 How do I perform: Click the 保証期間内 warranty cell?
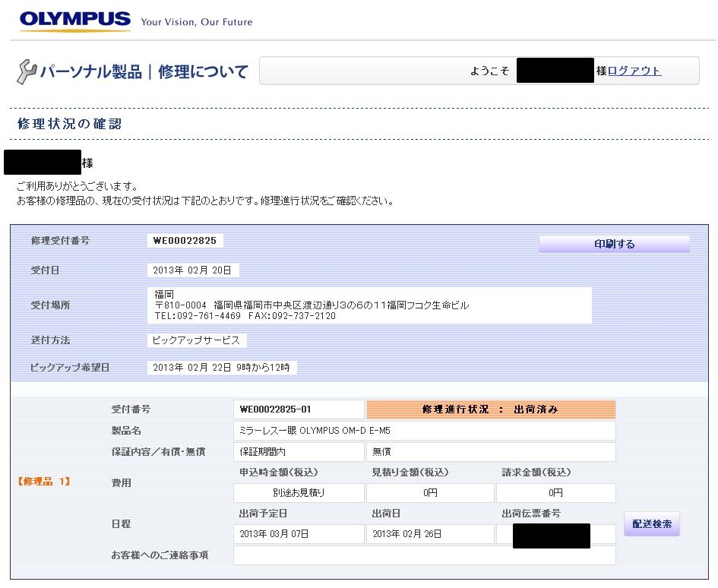coord(299,451)
